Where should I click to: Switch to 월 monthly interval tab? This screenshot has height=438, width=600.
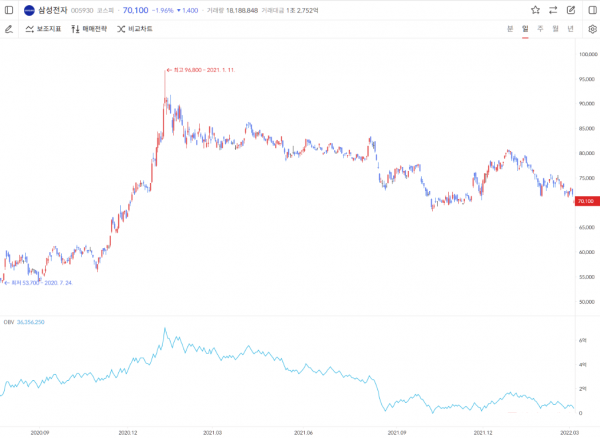[x=555, y=29]
